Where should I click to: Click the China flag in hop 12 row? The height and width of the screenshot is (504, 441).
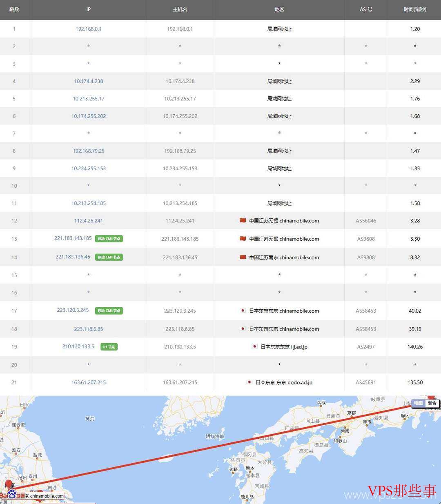click(243, 220)
